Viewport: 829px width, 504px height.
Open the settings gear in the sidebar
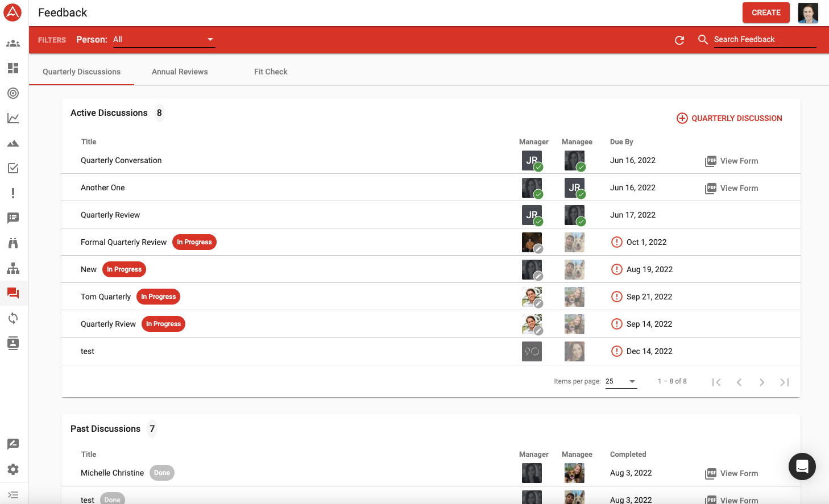coord(13,469)
